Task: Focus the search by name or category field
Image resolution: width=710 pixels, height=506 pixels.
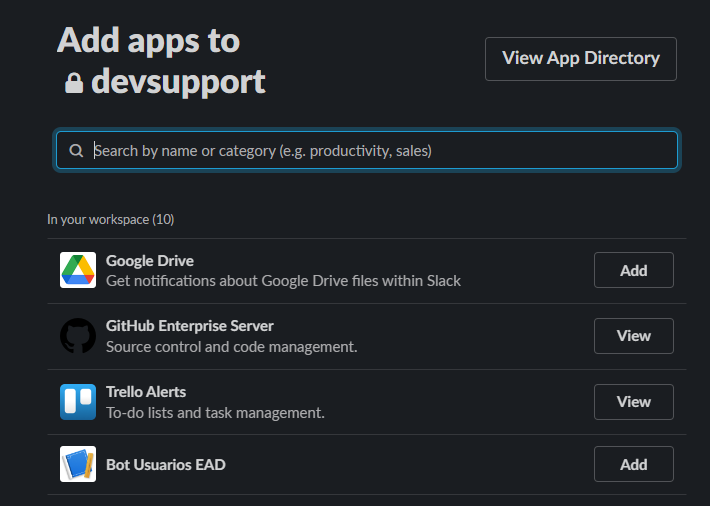Action: pos(367,150)
